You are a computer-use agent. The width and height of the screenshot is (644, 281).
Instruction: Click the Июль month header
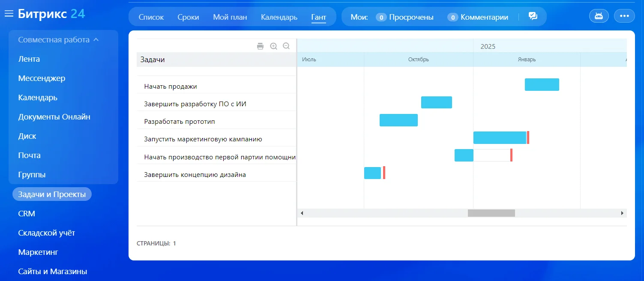(x=330, y=60)
